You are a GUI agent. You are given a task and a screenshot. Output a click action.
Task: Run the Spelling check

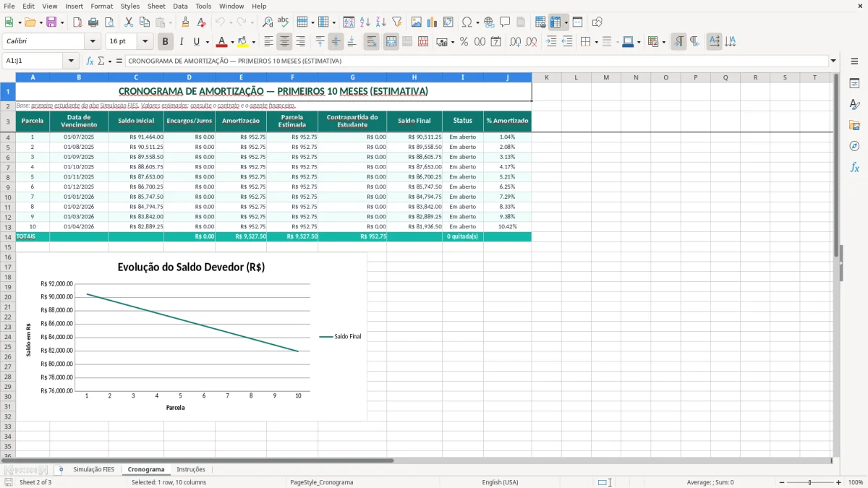click(284, 22)
